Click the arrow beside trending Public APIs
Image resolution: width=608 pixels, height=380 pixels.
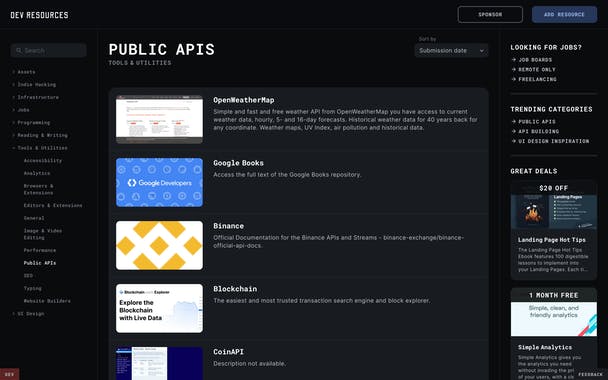click(514, 121)
